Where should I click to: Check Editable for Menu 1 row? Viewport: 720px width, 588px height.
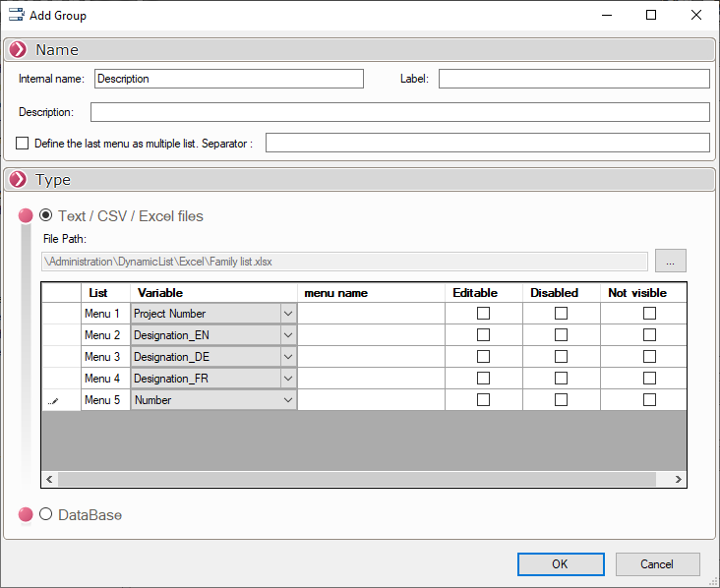coord(483,314)
